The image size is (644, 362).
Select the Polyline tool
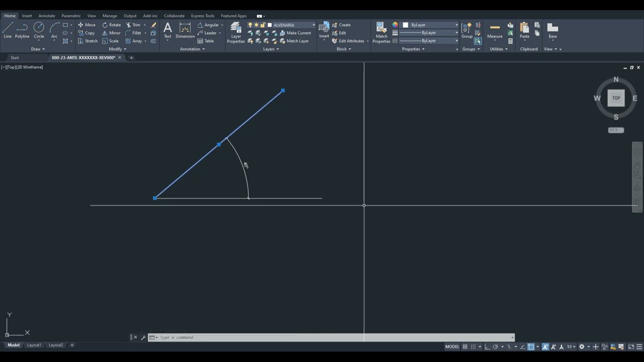pos(22,30)
